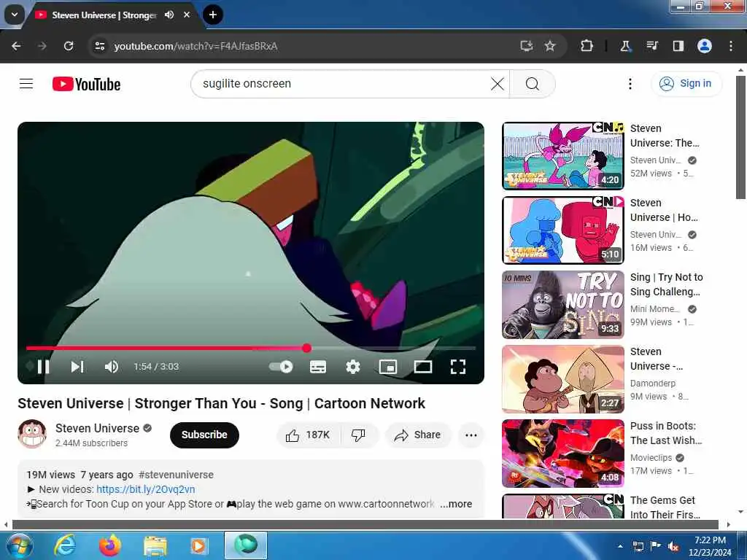Click the horizontal page scrollbar
Screen dimensions: 747x560
tap(366, 525)
